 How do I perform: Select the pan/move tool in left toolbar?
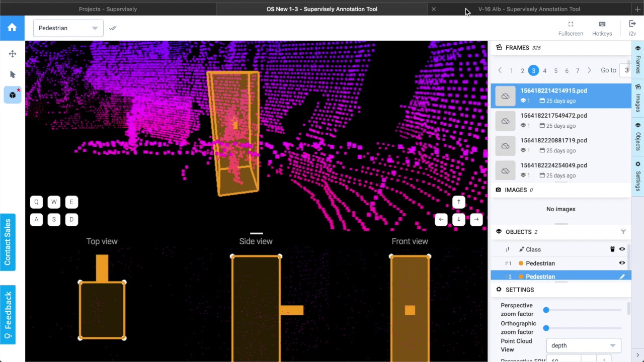click(13, 54)
